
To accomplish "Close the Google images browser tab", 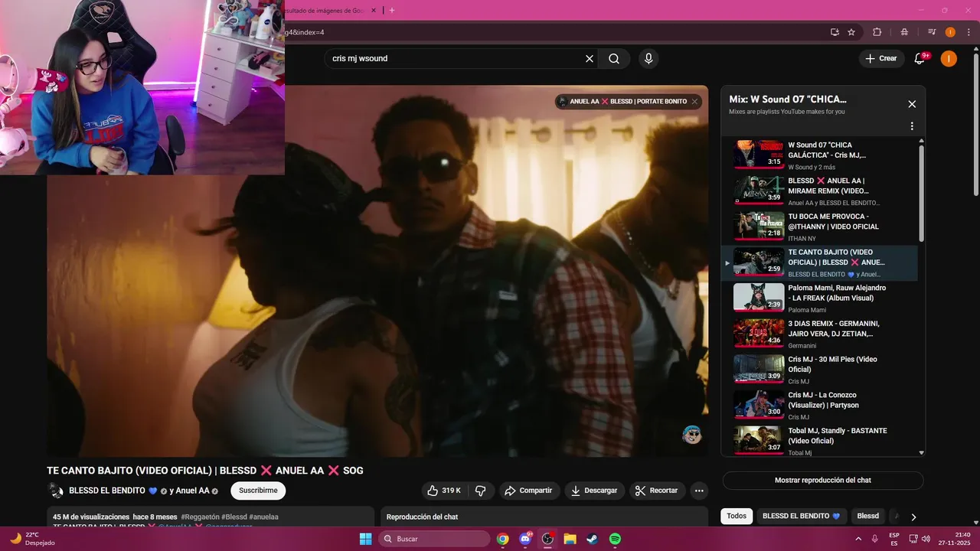I will [x=374, y=10].
